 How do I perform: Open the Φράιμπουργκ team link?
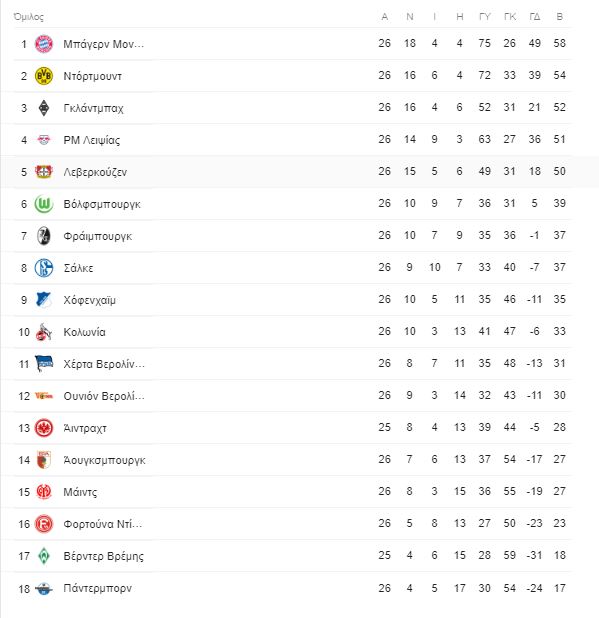coord(98,236)
